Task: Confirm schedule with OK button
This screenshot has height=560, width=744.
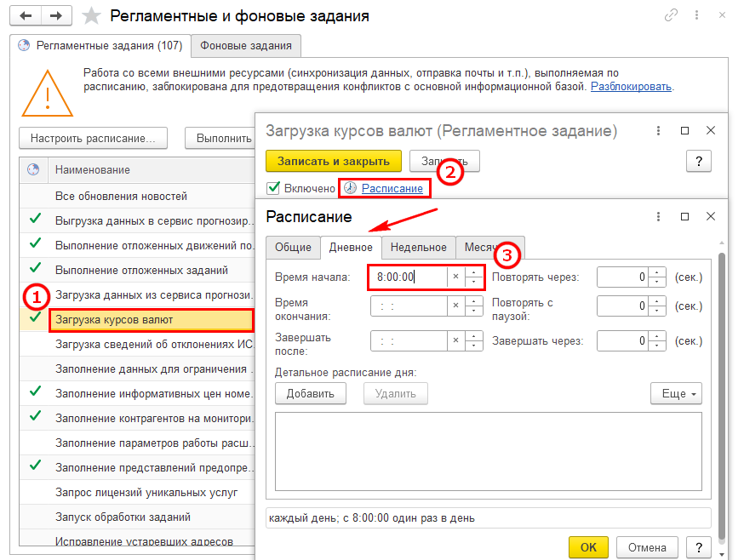Action: [588, 548]
